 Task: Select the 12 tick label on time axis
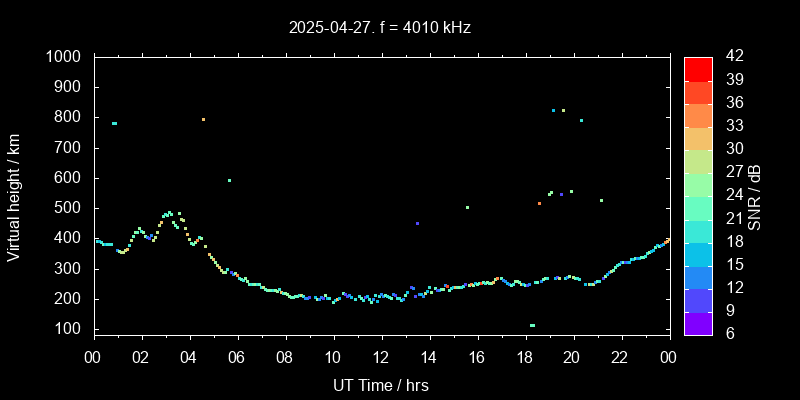pos(380,358)
